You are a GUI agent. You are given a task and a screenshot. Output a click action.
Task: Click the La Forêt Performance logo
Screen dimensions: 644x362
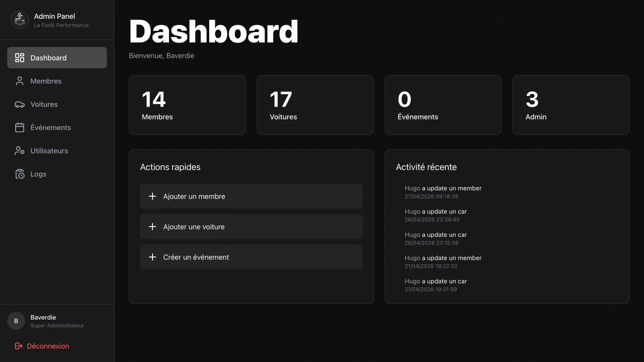[20, 20]
